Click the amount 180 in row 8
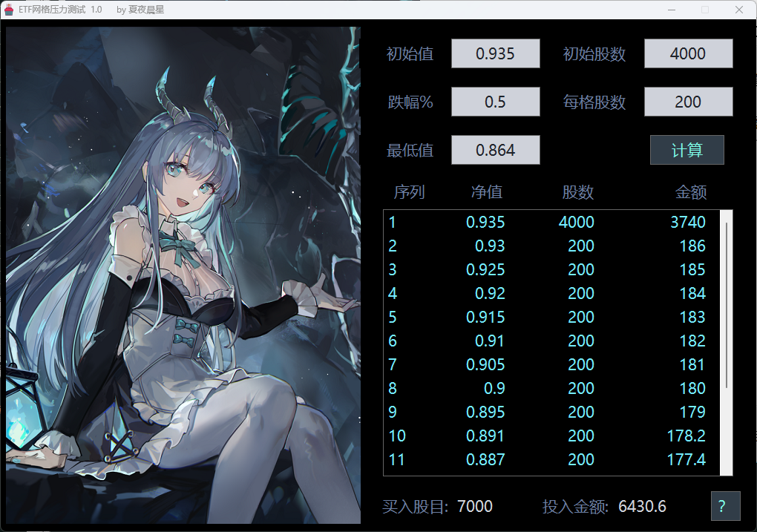Image resolution: width=757 pixels, height=532 pixels. click(x=692, y=388)
